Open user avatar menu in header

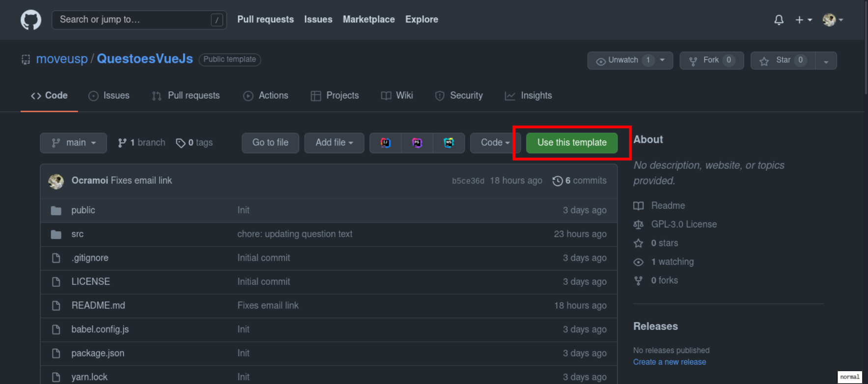(x=833, y=20)
